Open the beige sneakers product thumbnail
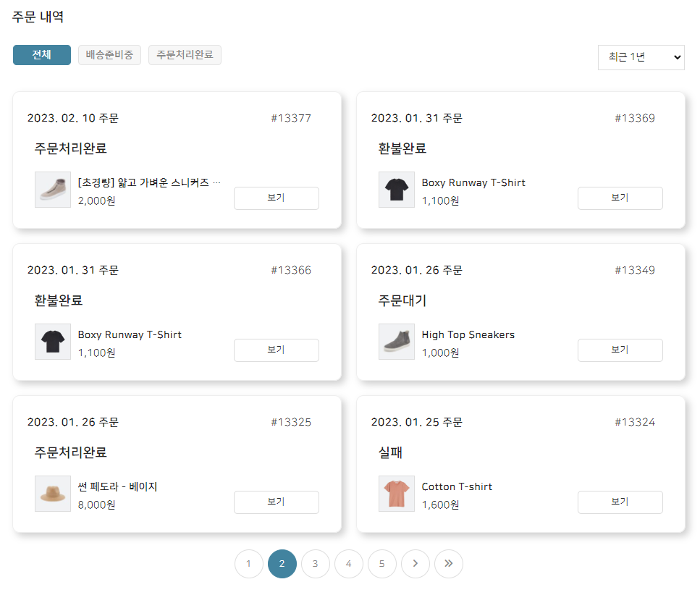This screenshot has height=595, width=700. 53,190
